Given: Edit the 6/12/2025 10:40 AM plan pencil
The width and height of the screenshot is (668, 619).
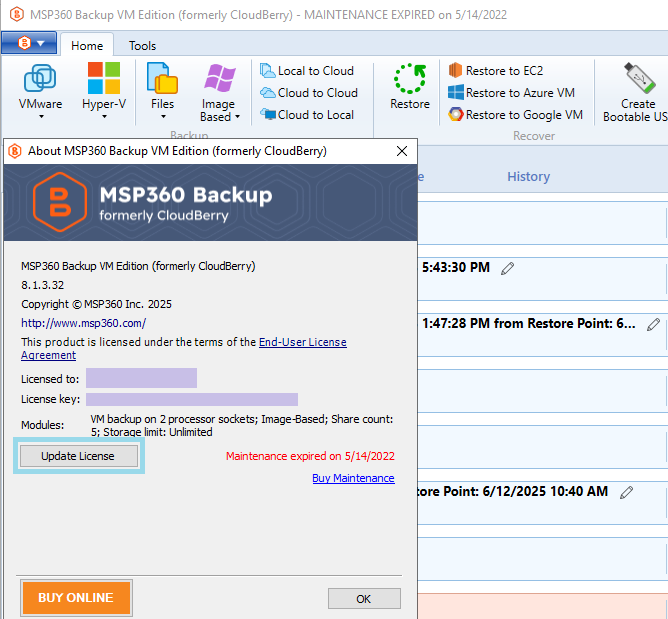Looking at the screenshot, I should click(x=626, y=492).
